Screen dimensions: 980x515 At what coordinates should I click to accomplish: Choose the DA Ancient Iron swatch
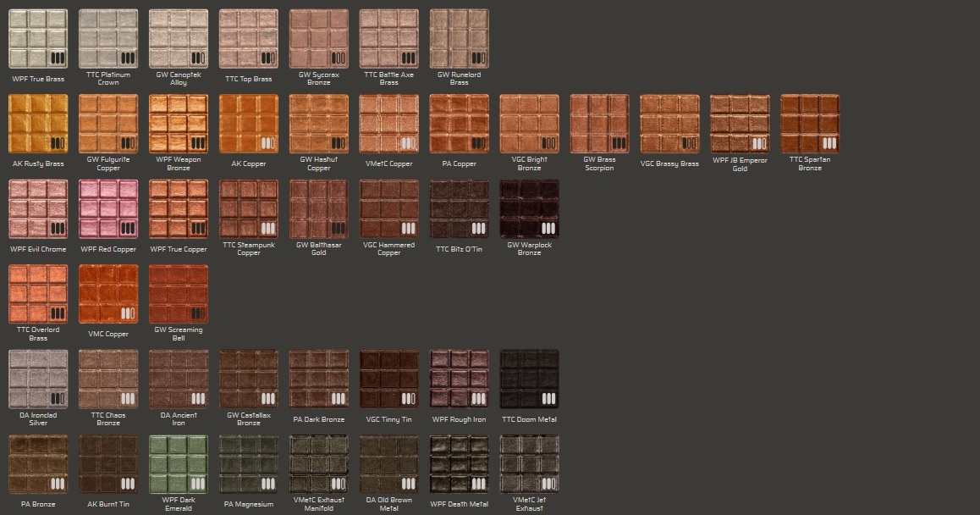[x=178, y=379]
